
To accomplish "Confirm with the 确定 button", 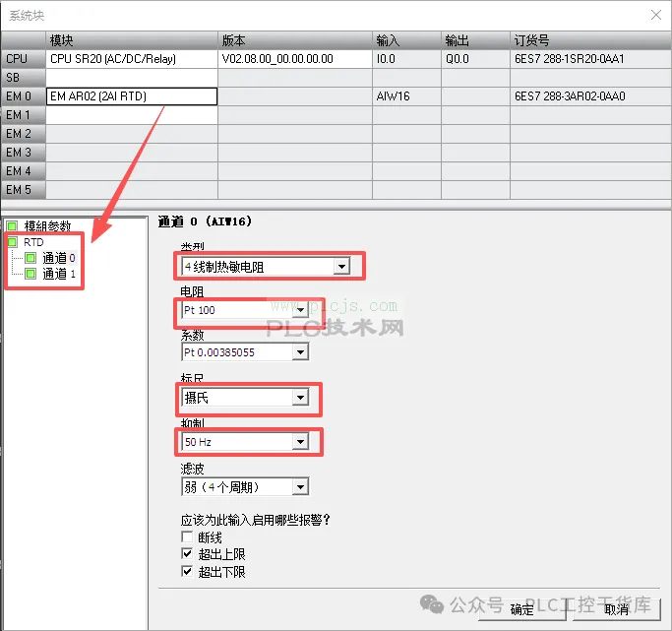I will (x=522, y=609).
